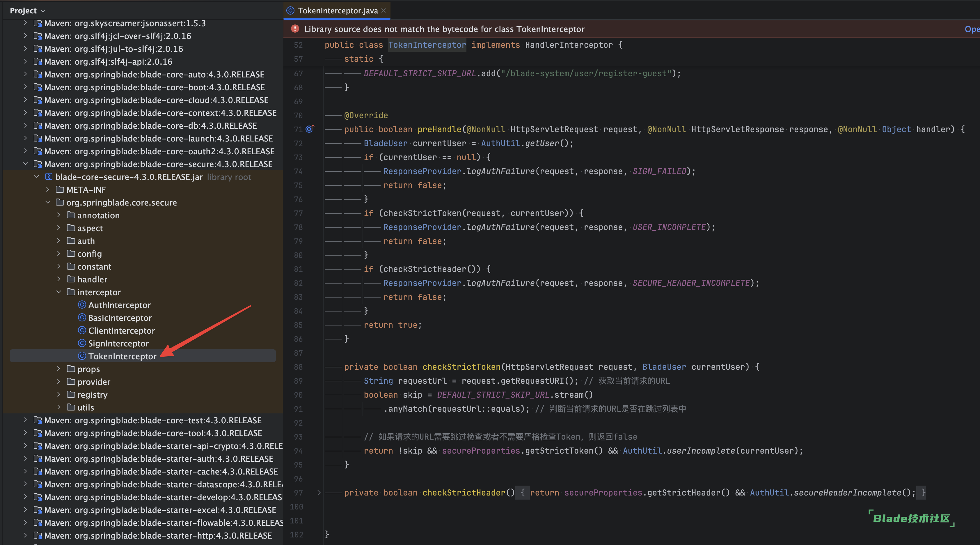Click the BasicInterceptor class icon

82,318
